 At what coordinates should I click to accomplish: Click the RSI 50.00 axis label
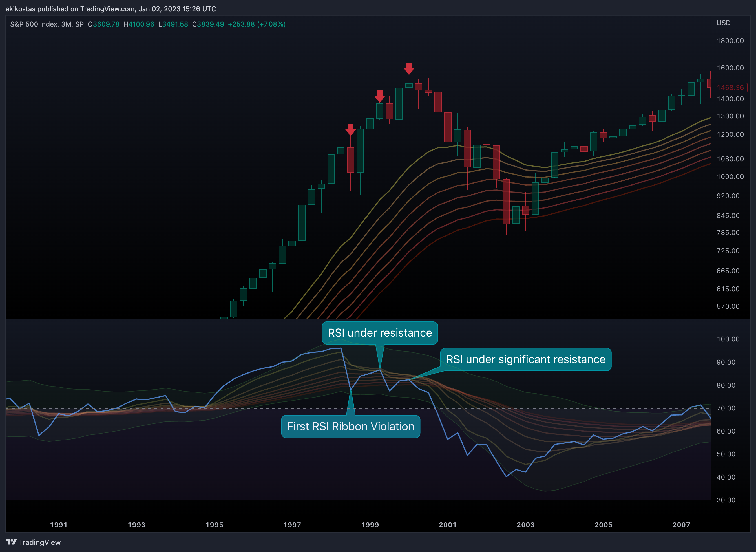click(726, 454)
